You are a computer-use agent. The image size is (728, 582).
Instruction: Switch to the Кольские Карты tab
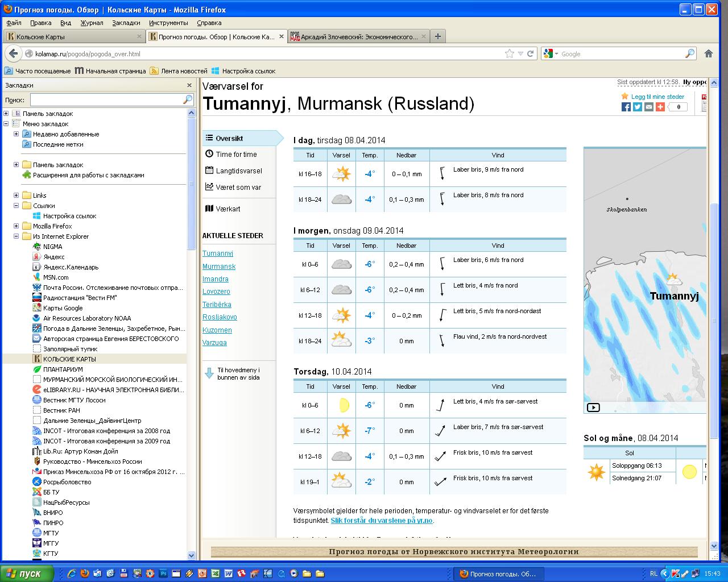point(73,36)
